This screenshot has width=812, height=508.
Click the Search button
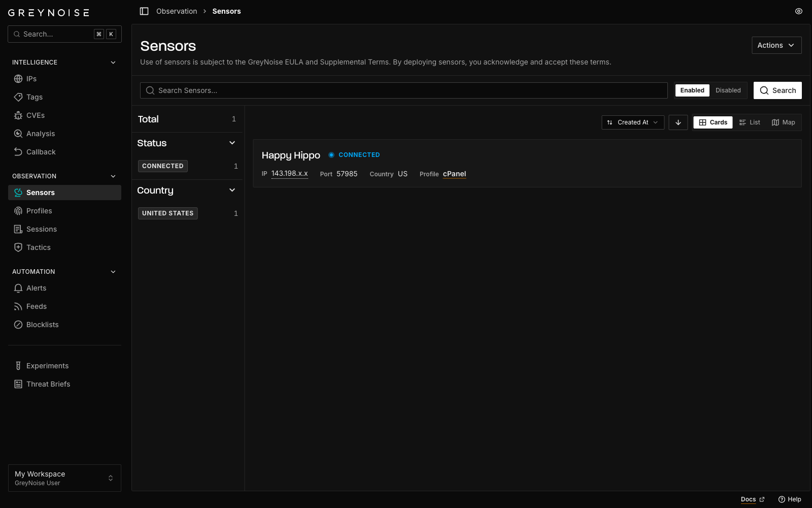(777, 90)
